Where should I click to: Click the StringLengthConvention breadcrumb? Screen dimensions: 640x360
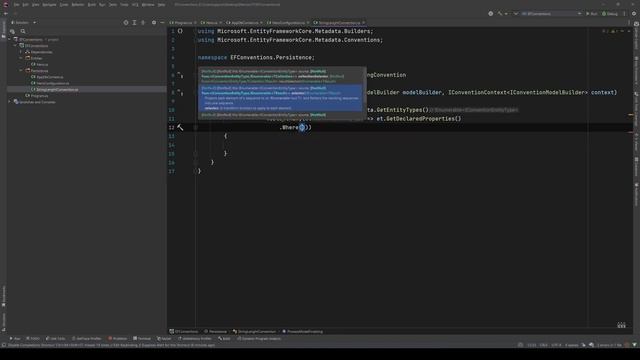coord(254,331)
